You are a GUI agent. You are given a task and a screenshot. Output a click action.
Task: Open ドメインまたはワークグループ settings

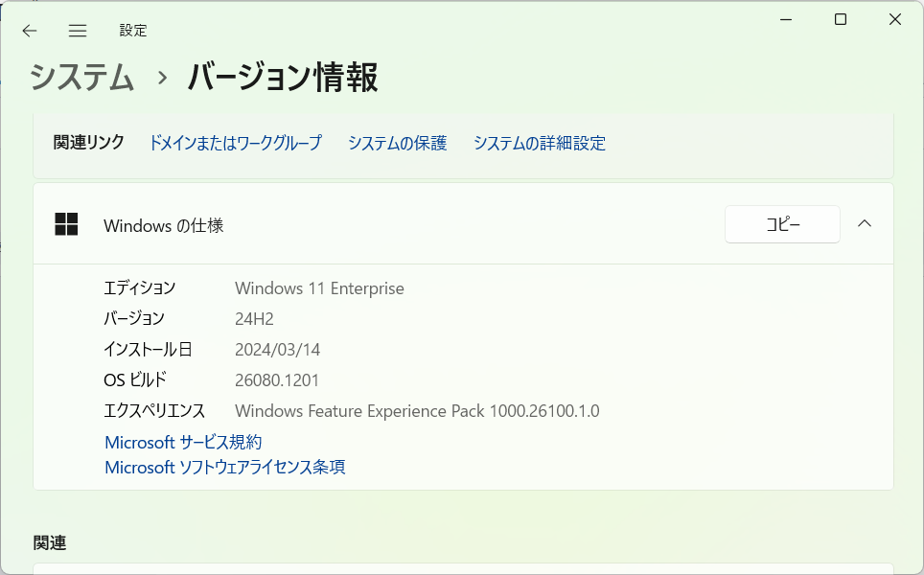tap(235, 143)
